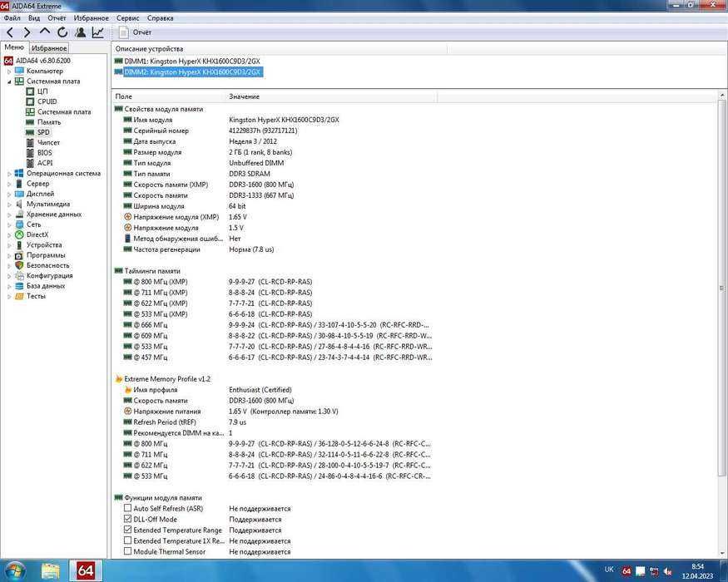Viewport: 728px width, 582px height.
Task: Expand the Компьютер tree node
Action: (x=9, y=72)
